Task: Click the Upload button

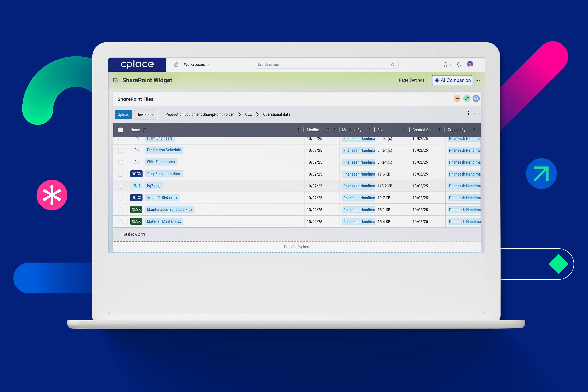Action: (x=123, y=114)
